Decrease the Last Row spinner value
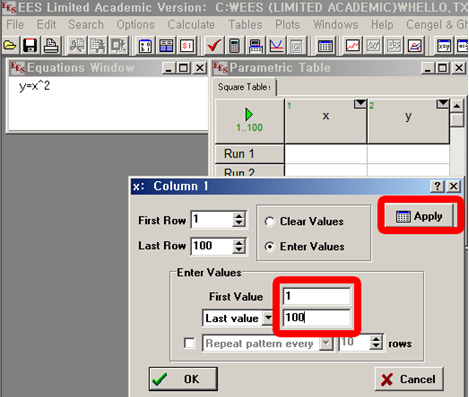469x397 pixels. [239, 250]
